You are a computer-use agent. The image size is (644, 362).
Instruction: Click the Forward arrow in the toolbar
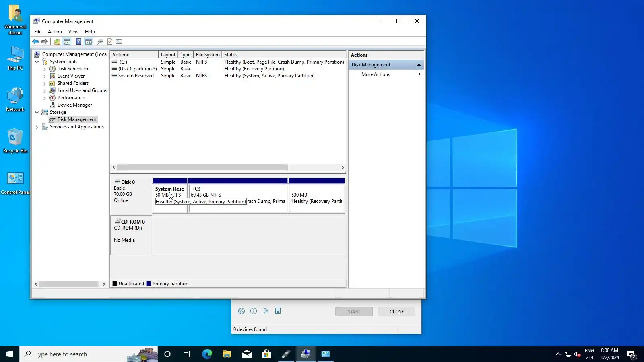45,41
